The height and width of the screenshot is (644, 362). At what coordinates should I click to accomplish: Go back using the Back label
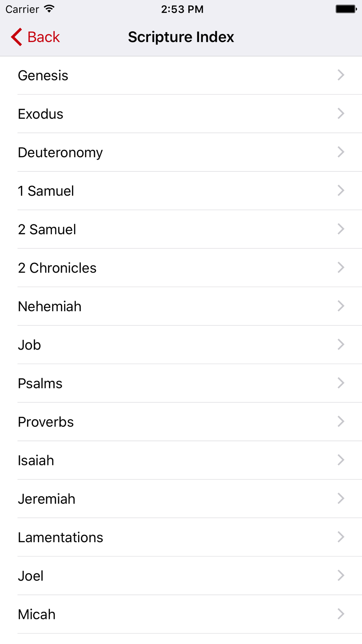coord(43,37)
